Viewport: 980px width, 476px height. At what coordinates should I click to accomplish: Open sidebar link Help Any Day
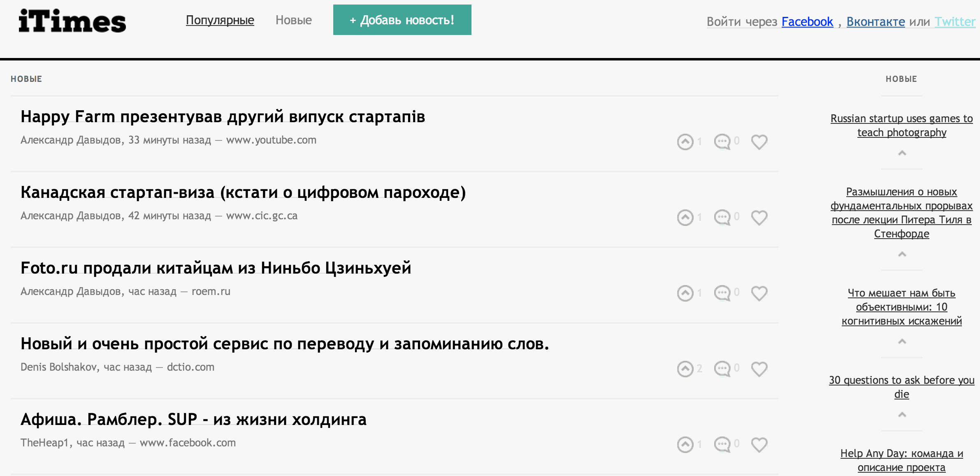[x=902, y=460]
